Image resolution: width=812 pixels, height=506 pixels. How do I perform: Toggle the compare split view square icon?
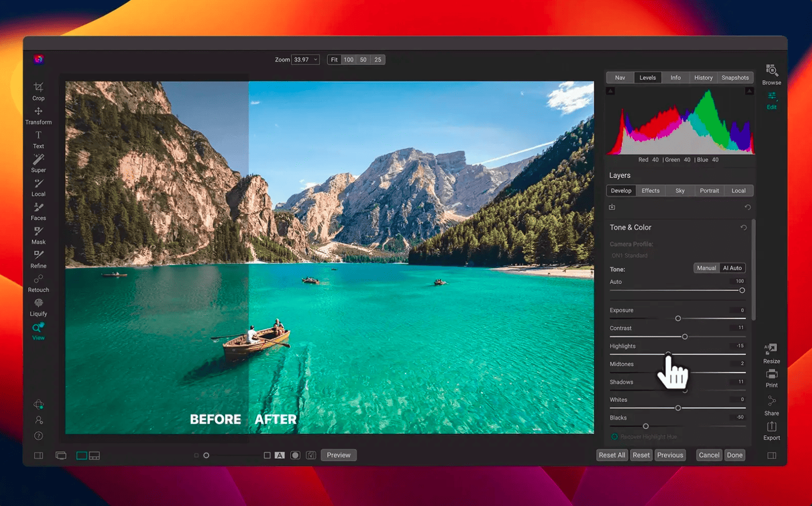(267, 455)
